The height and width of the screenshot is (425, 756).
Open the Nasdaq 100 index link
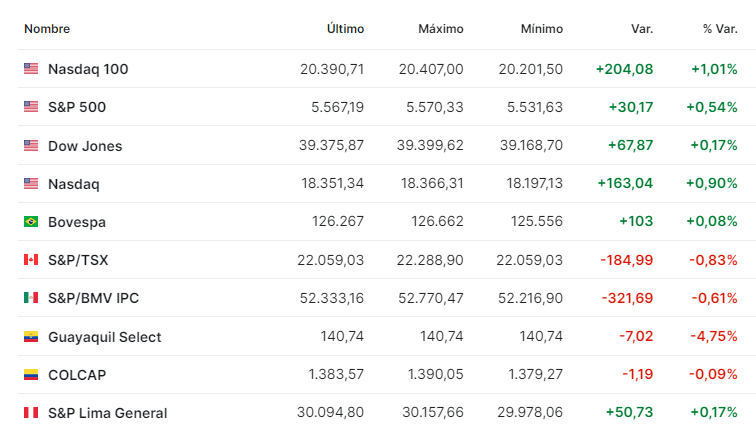(88, 69)
